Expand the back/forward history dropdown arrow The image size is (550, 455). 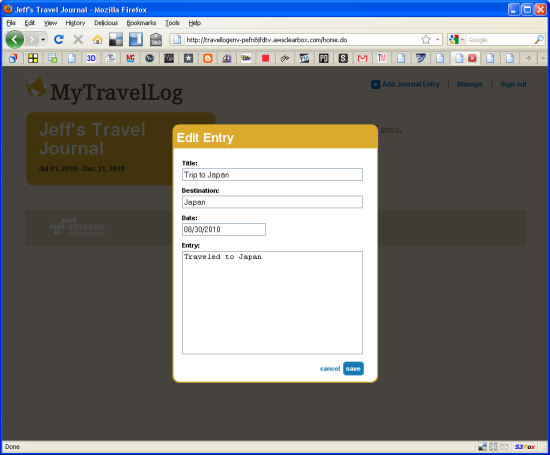point(43,40)
